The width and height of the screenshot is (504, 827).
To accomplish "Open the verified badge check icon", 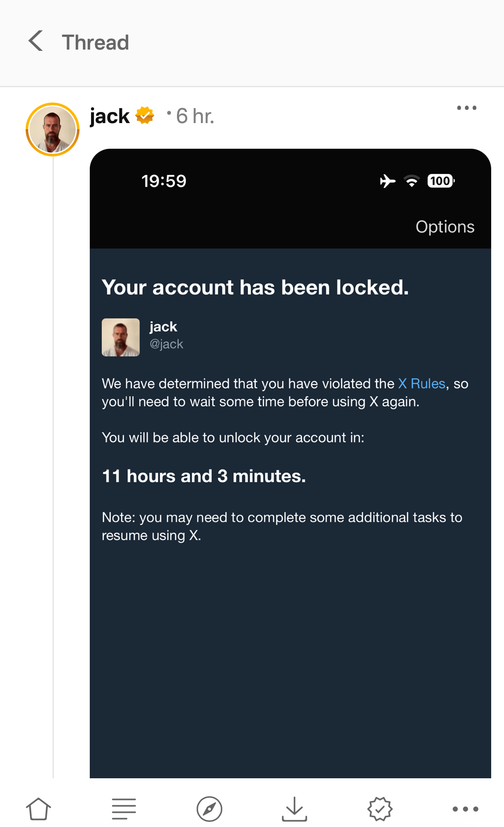I will pyautogui.click(x=380, y=809).
